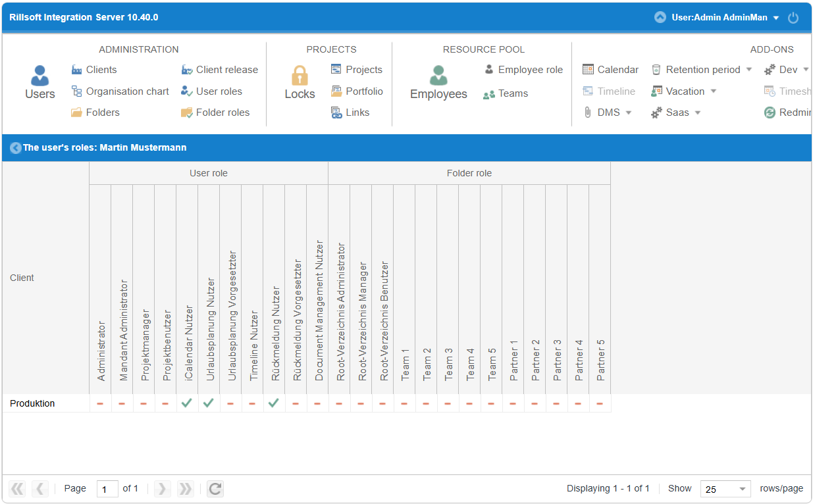Open the Employees icon

pyautogui.click(x=438, y=82)
